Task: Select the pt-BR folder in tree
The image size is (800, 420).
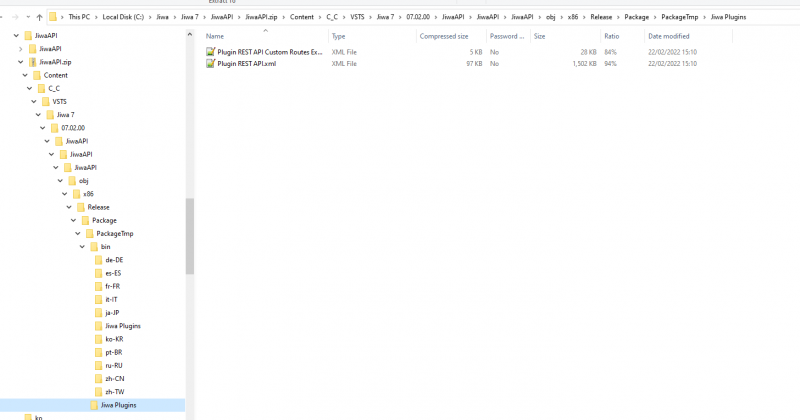Action: [x=114, y=353]
